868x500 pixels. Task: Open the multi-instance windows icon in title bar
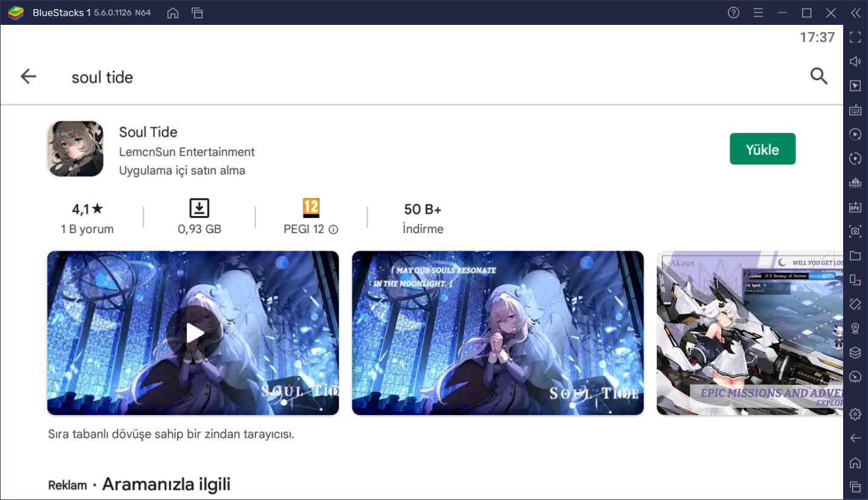(197, 13)
